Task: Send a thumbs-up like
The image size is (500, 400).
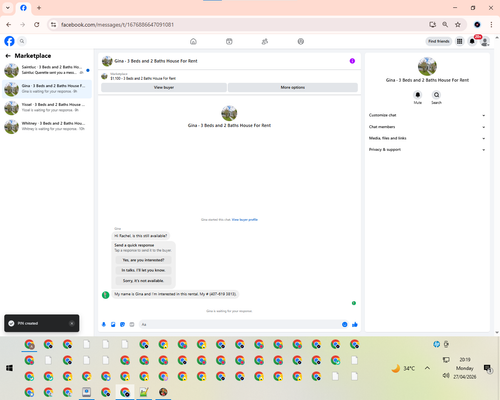Action: click(355, 324)
